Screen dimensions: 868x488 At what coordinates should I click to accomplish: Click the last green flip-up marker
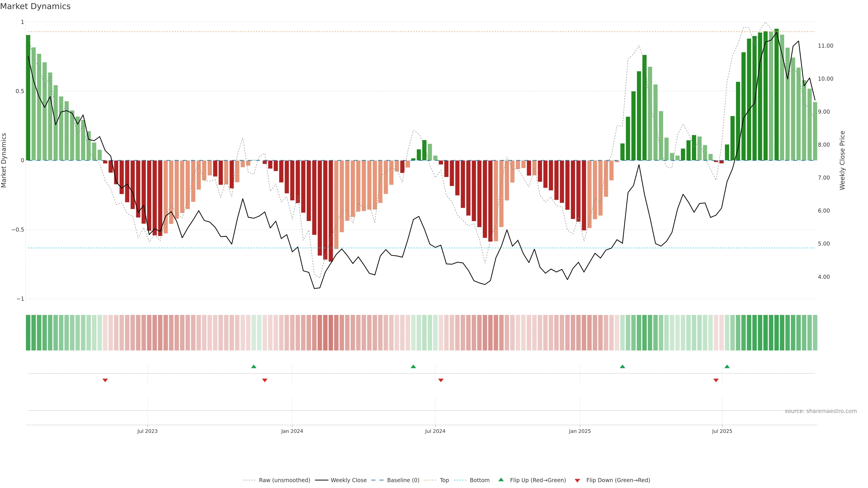(x=727, y=366)
